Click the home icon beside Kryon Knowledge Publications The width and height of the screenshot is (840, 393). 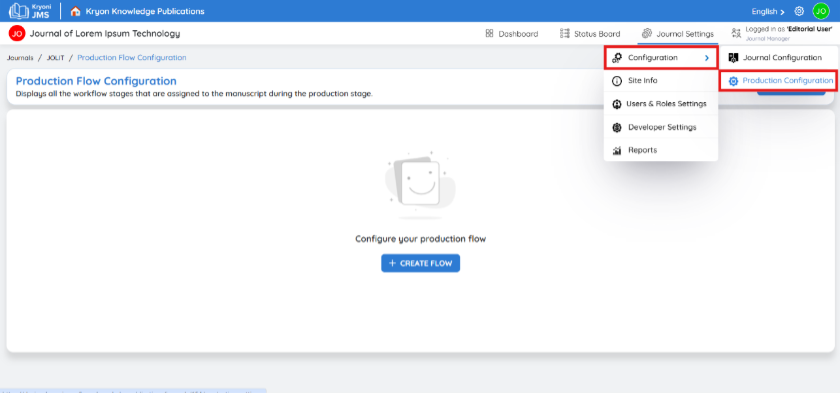75,11
